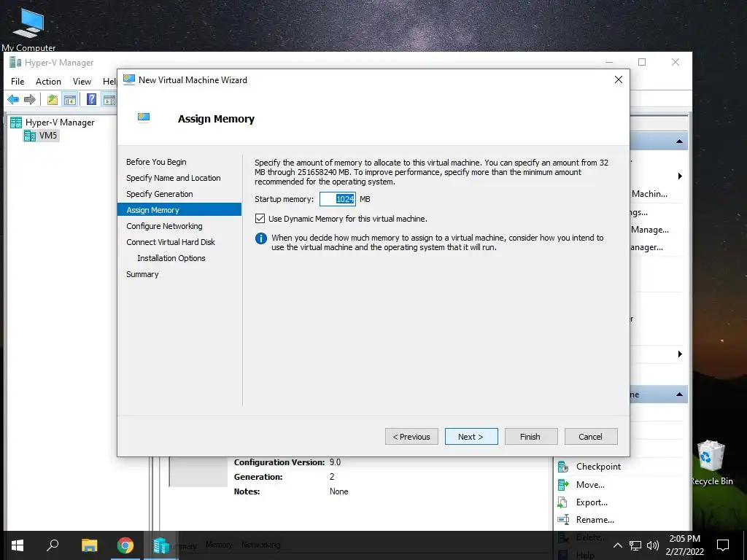This screenshot has height=560, width=747.
Task: Open the My Computer desktop icon
Action: click(x=28, y=28)
